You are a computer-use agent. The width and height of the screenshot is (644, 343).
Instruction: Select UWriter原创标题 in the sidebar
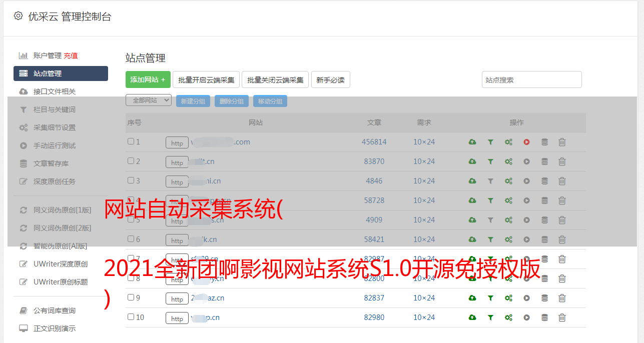(x=61, y=282)
